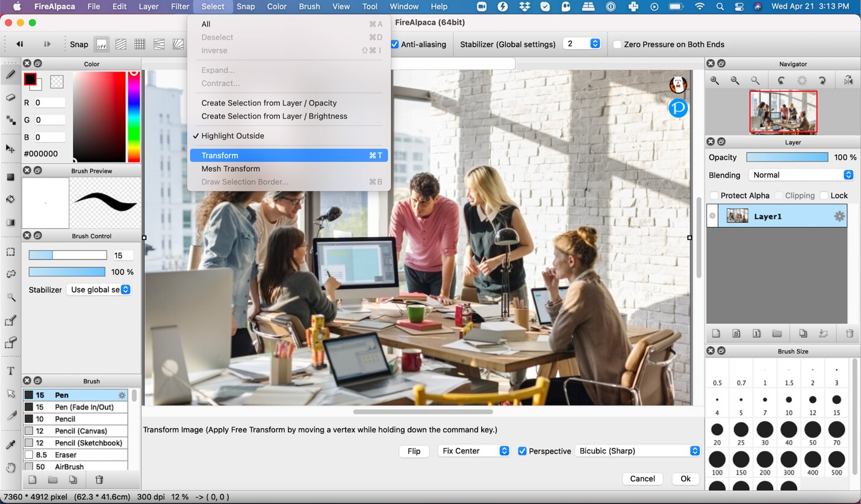Open the Bicubic (Sharp) interpolation dropdown

[637, 451]
